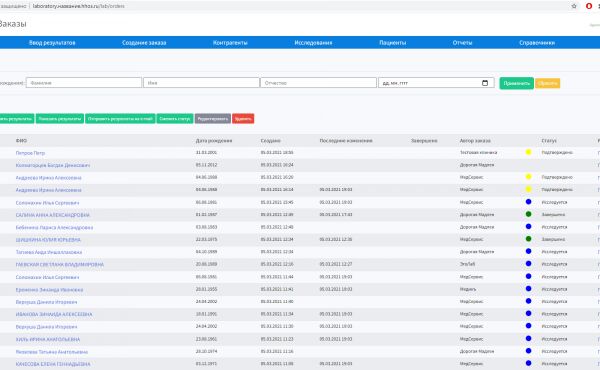
Task: Click the Opera extension icon in the address bar
Action: click(589, 6)
